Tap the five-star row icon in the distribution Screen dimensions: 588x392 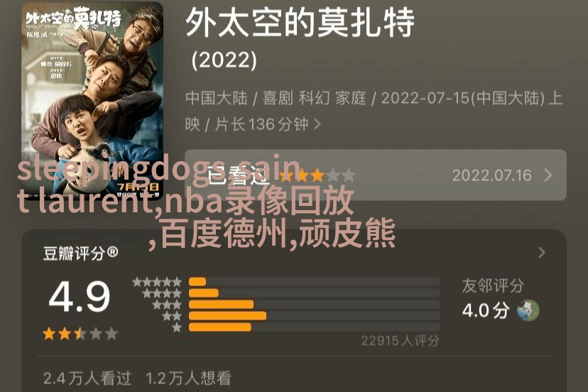(157, 282)
